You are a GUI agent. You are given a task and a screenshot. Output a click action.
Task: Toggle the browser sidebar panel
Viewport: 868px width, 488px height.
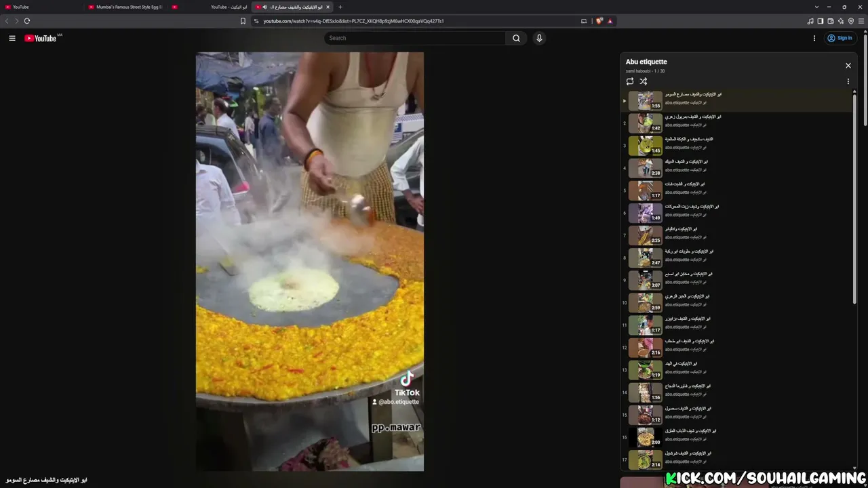coord(821,21)
